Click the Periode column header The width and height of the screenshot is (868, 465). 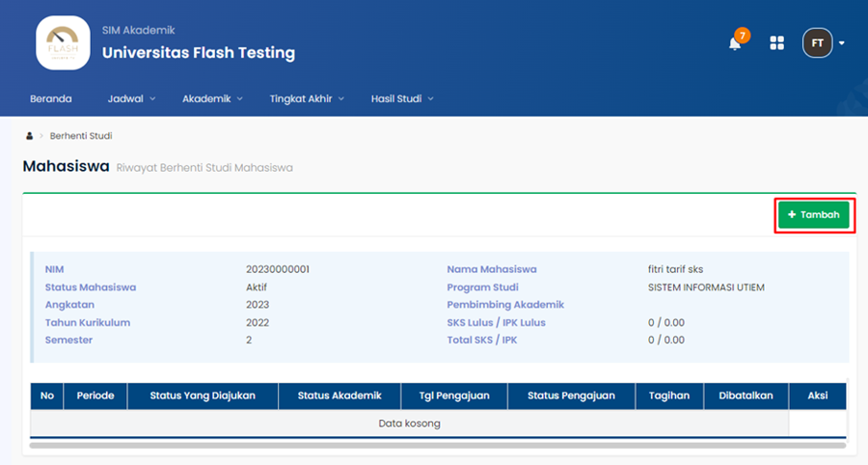click(x=95, y=396)
